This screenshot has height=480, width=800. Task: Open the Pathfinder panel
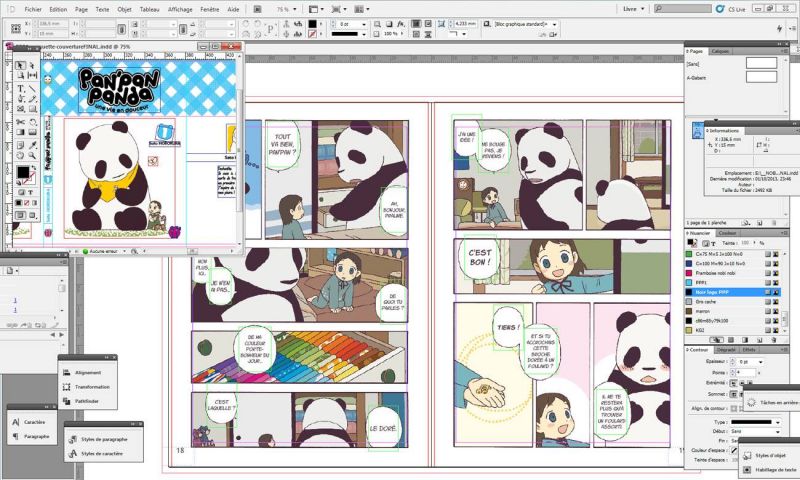tap(87, 401)
